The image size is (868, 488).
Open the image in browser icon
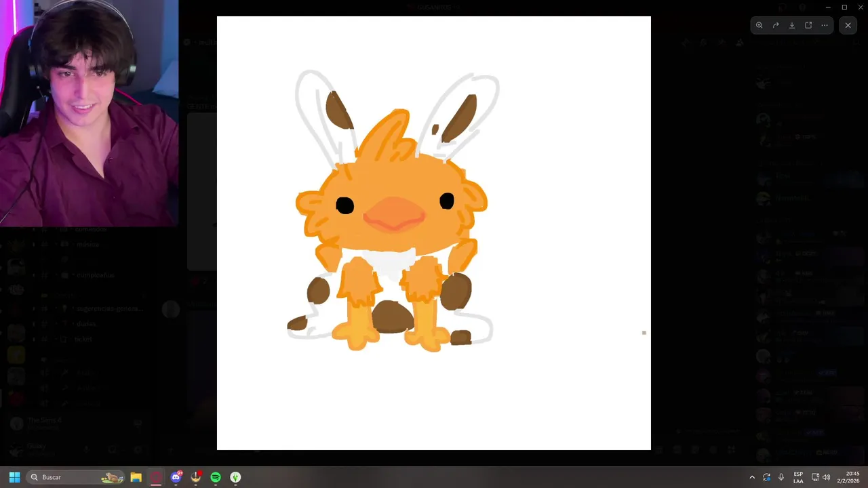pyautogui.click(x=808, y=25)
